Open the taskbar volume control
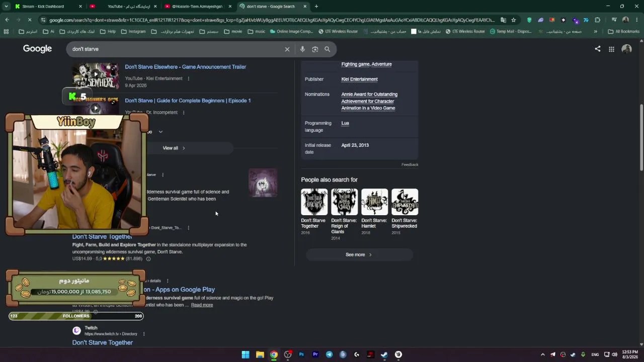The height and width of the screenshot is (362, 644). (x=614, y=354)
